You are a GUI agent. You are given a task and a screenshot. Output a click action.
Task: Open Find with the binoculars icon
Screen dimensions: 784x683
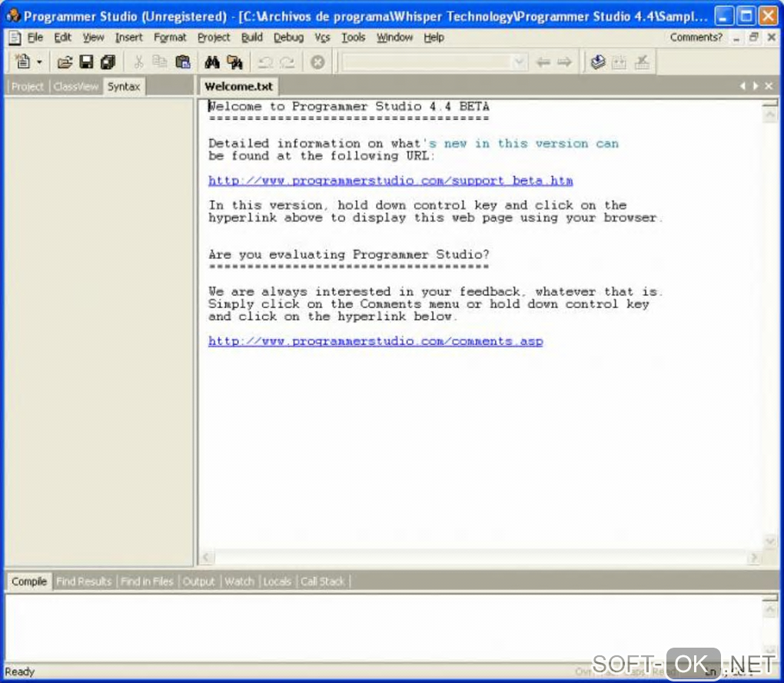pos(212,62)
